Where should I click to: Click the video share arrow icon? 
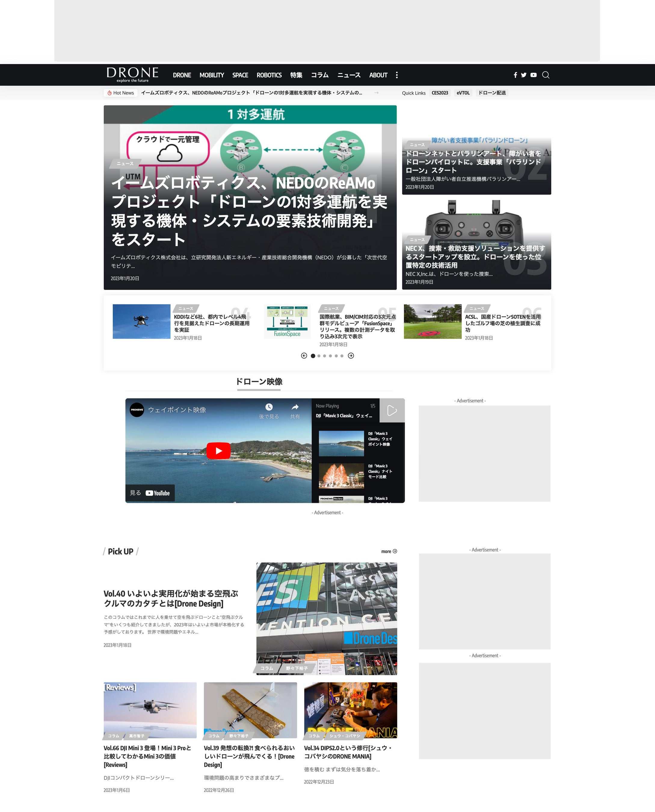295,407
